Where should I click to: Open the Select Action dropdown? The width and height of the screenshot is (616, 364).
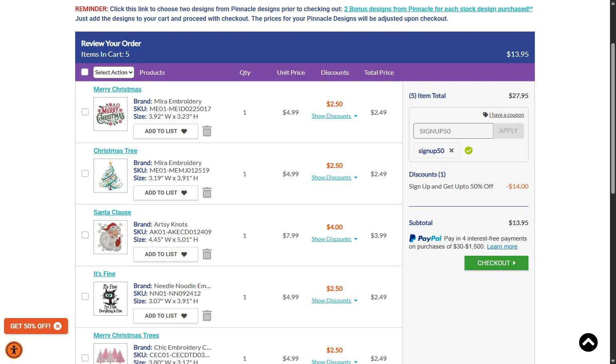click(x=114, y=72)
